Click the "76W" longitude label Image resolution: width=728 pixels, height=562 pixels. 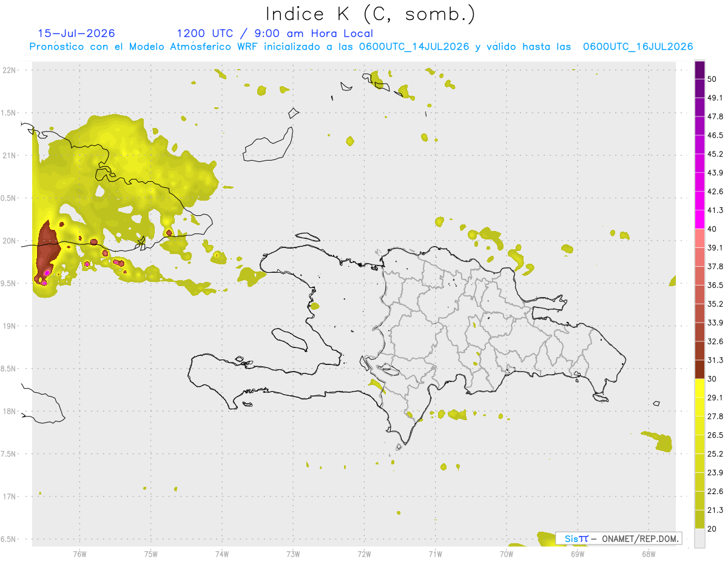pos(79,554)
